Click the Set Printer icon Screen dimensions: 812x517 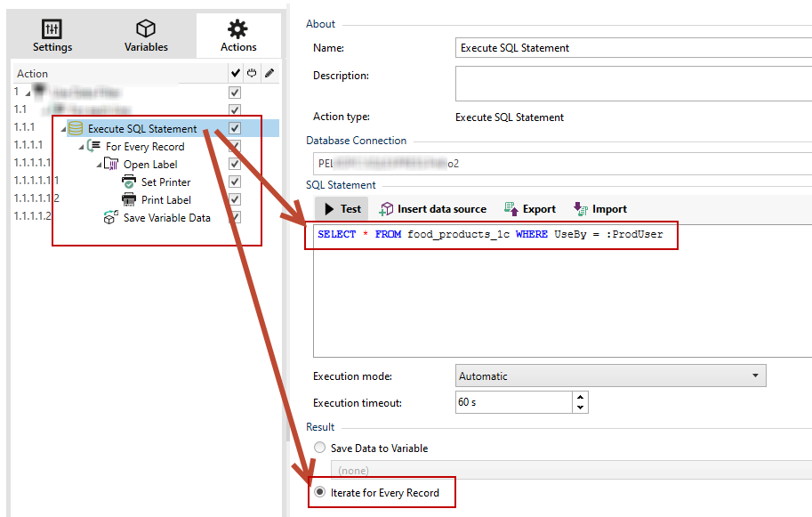129,182
